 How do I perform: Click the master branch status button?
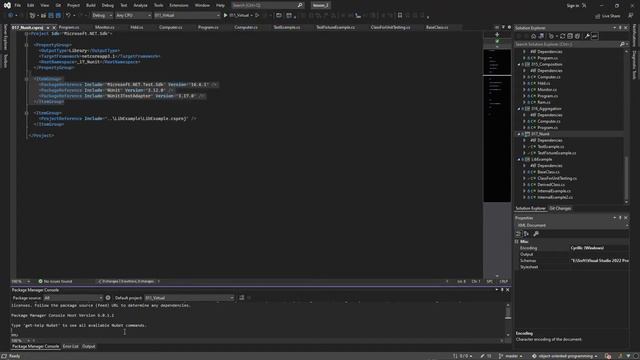(511, 356)
